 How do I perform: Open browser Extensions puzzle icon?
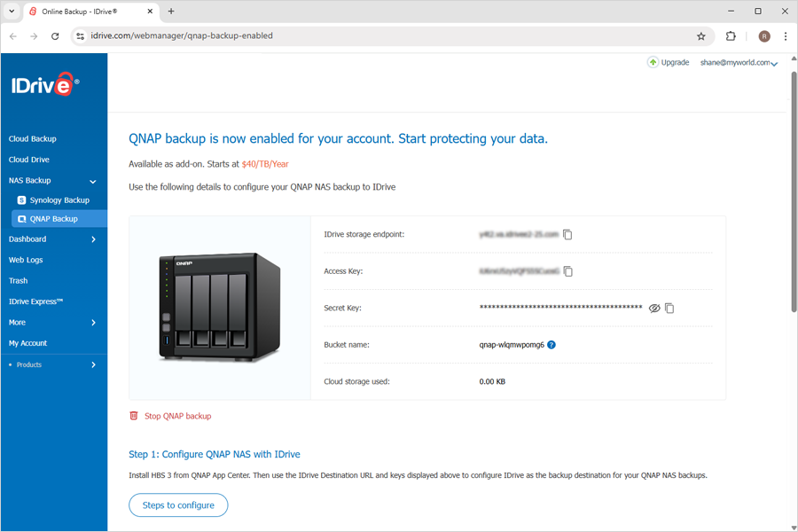(x=731, y=36)
